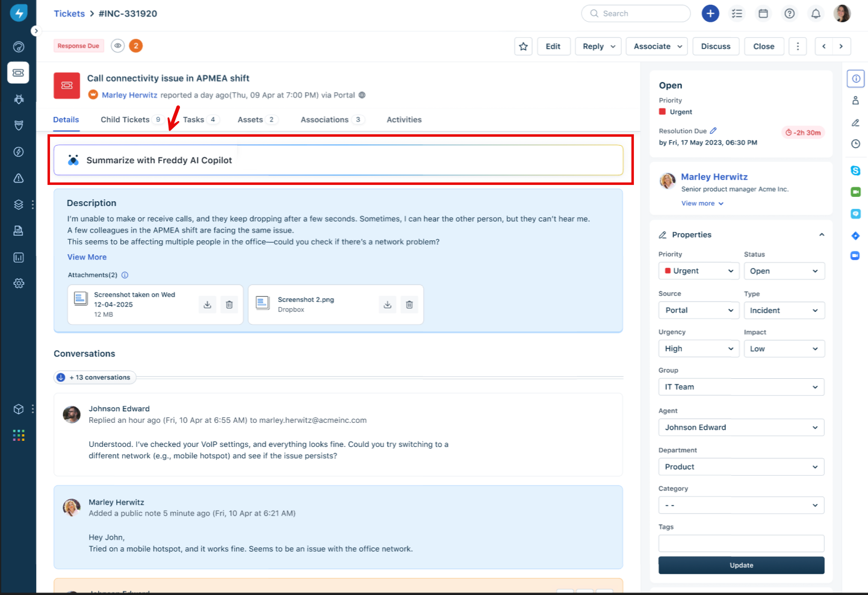Open the lightning circle Releases icon in sidebar
This screenshot has height=595, width=868.
pyautogui.click(x=19, y=152)
